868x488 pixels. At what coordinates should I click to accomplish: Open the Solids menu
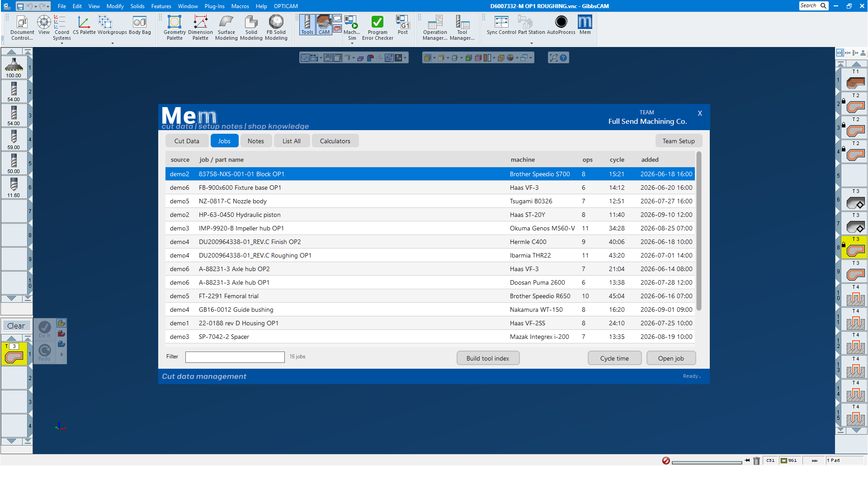click(137, 6)
